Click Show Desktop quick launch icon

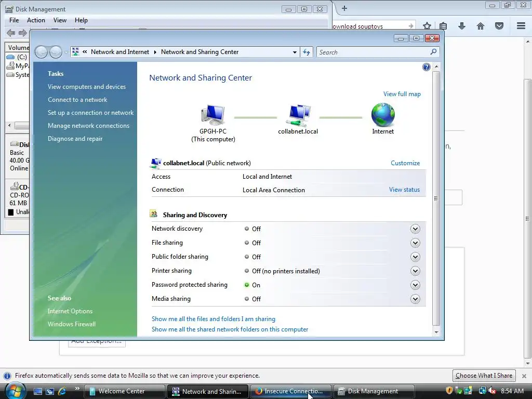tap(37, 391)
